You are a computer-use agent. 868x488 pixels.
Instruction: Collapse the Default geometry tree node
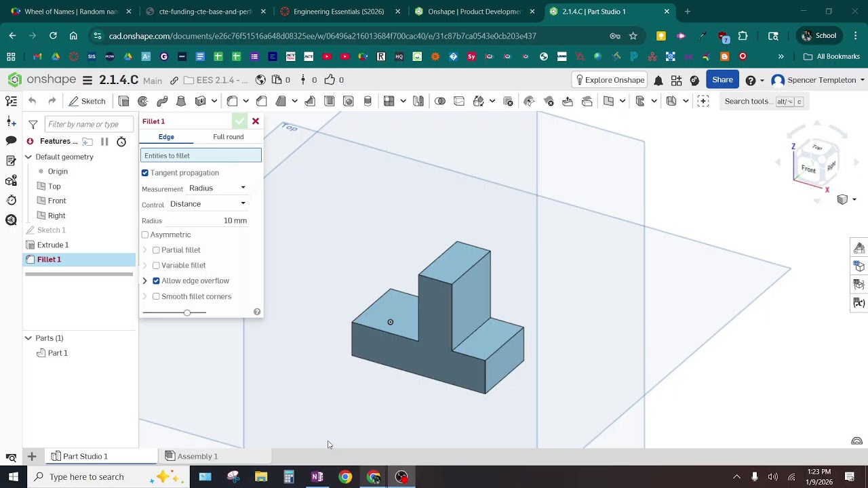[28, 157]
